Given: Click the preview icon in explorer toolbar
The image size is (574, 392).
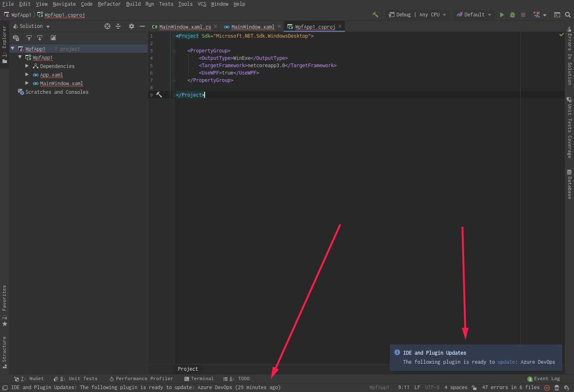Looking at the screenshot, I should pos(53,38).
